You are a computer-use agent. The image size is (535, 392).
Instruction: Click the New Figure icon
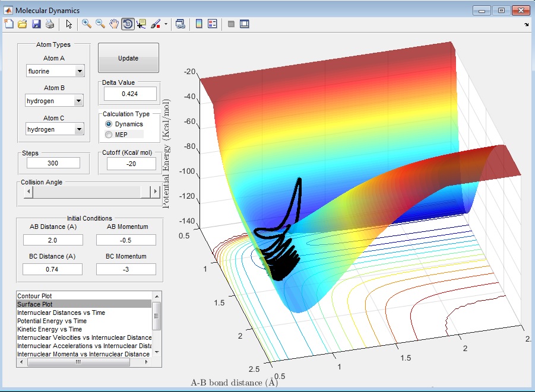[8, 24]
